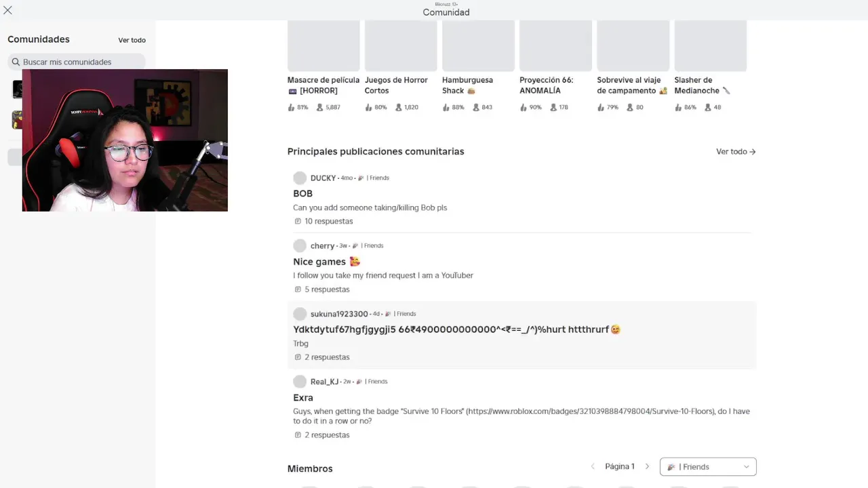Close the Comunidad panel with the X icon
Viewport: 868px width, 488px height.
pos(8,10)
